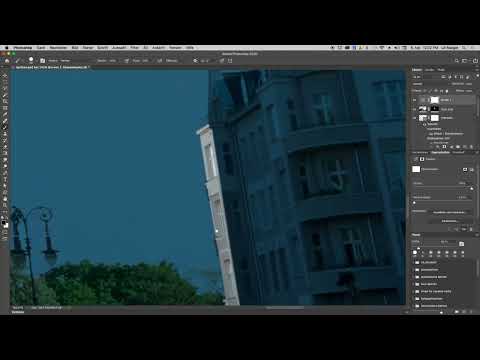This screenshot has width=480, height=360.
Task: Select the Eraser tool
Action: 5,147
